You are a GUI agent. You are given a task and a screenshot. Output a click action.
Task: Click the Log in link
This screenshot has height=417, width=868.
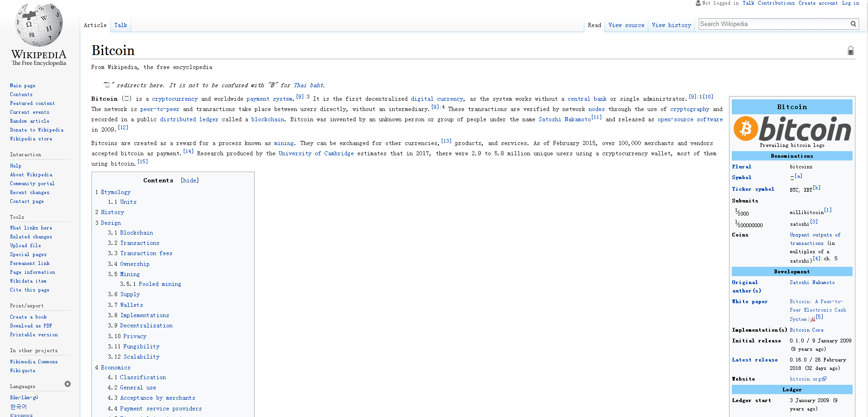point(850,3)
